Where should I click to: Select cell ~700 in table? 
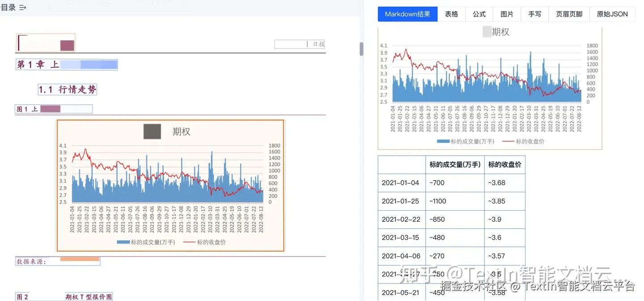(x=455, y=183)
